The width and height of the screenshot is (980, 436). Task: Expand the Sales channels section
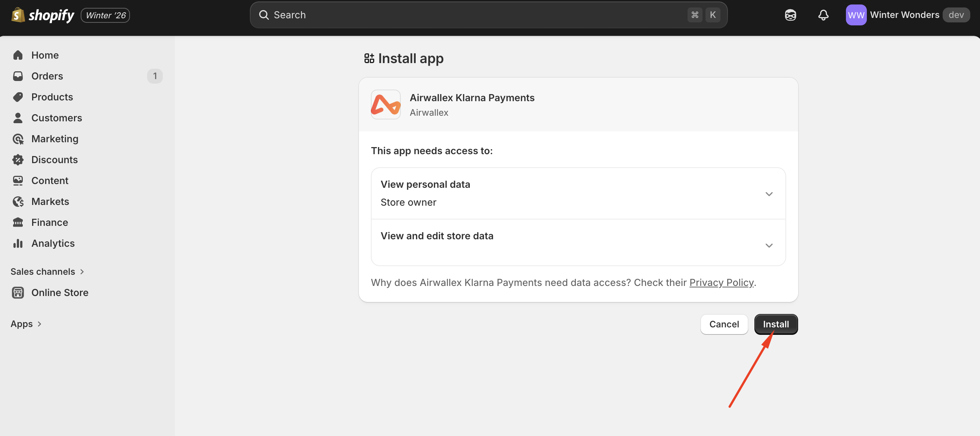tap(82, 272)
